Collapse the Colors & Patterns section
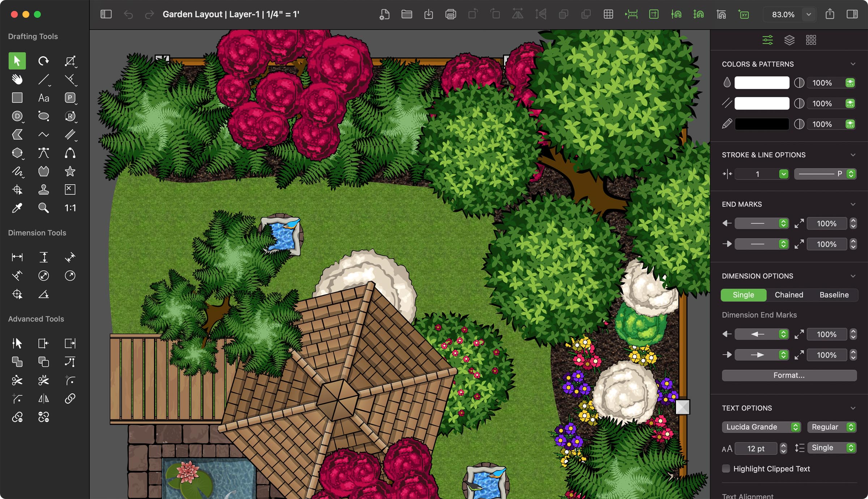This screenshot has width=868, height=499. [x=853, y=64]
